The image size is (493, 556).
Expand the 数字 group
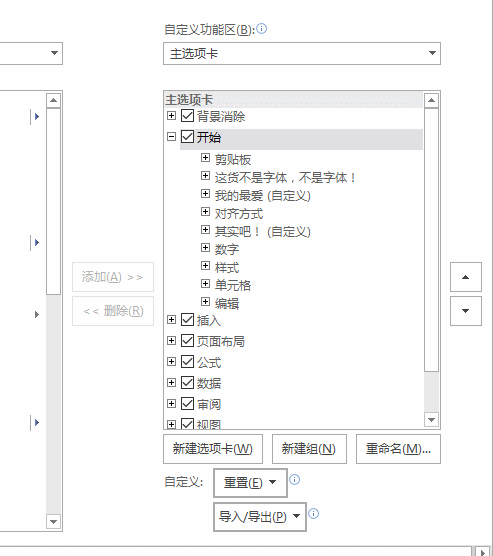pyautogui.click(x=205, y=248)
